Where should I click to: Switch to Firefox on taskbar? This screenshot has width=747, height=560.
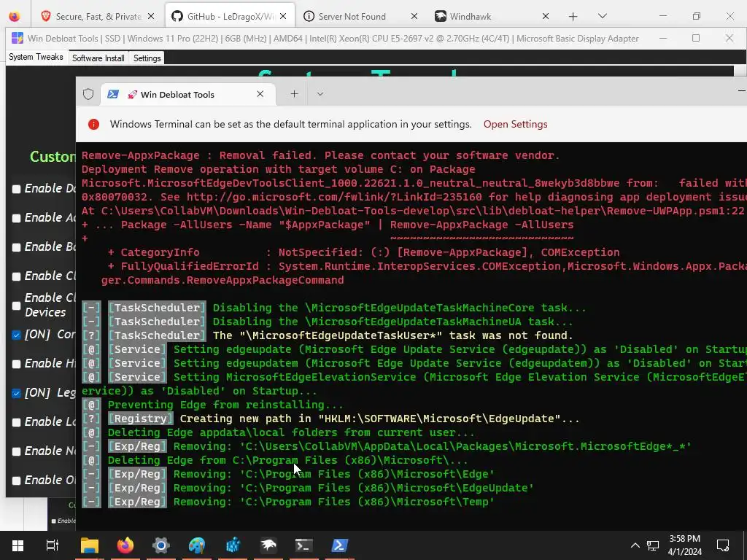point(125,545)
